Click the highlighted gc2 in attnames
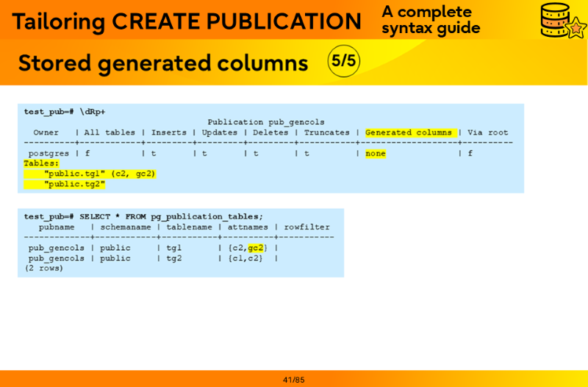The width and height of the screenshot is (588, 387). coord(256,248)
